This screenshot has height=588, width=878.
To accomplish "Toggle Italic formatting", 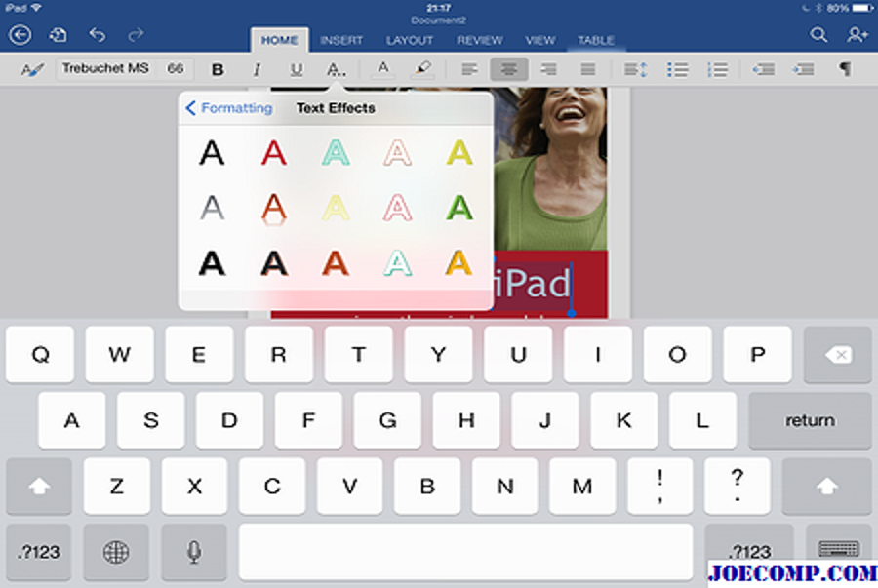I will pos(257,69).
